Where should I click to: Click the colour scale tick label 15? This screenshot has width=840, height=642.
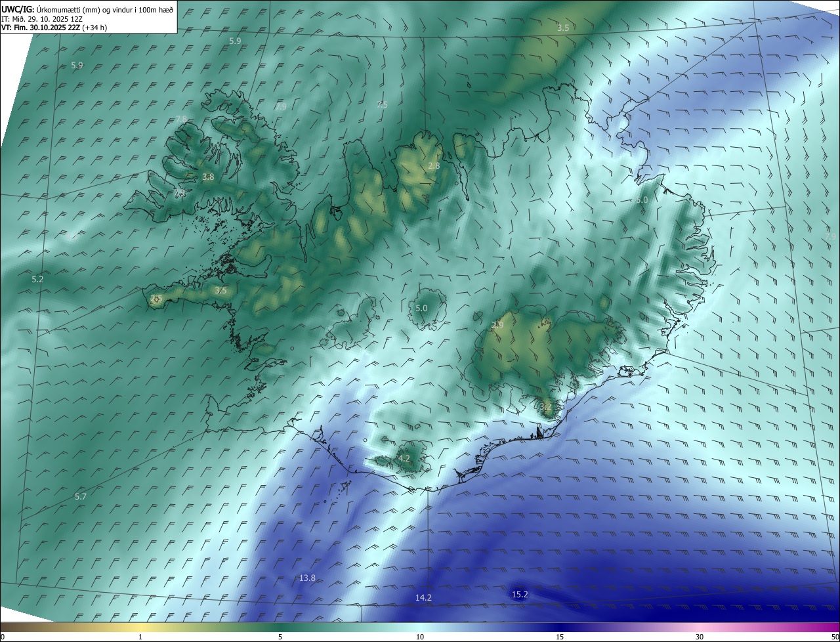pyautogui.click(x=560, y=637)
